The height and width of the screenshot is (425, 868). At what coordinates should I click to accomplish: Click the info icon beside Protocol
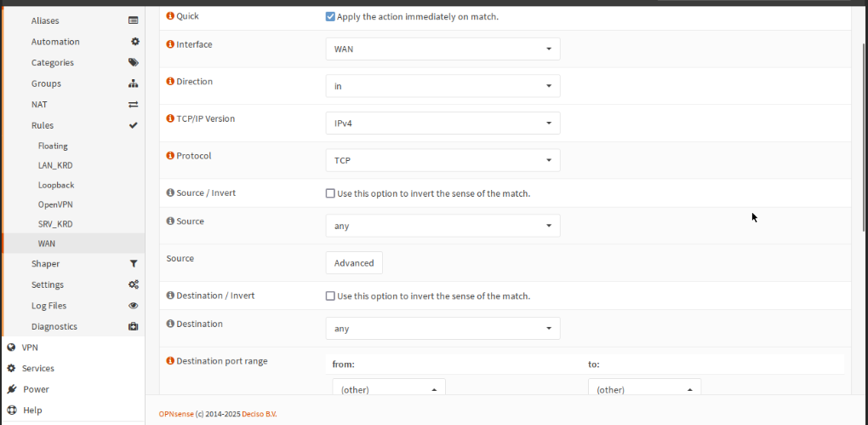tap(170, 156)
